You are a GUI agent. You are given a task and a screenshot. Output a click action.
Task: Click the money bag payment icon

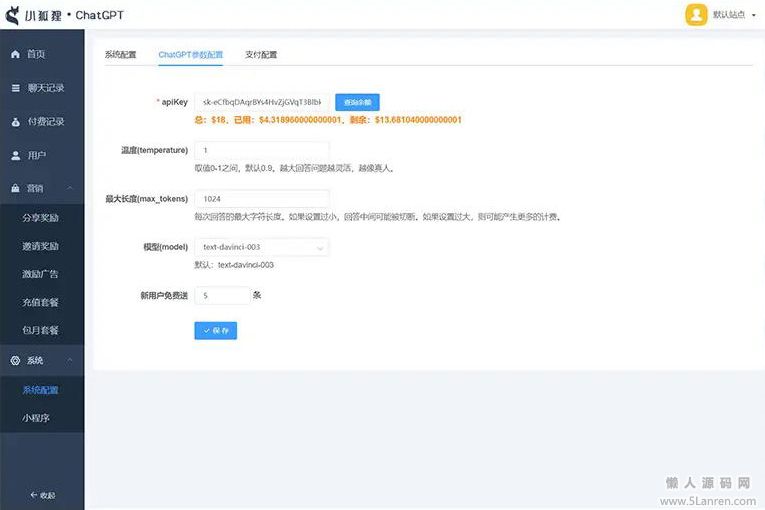pyautogui.click(x=16, y=122)
